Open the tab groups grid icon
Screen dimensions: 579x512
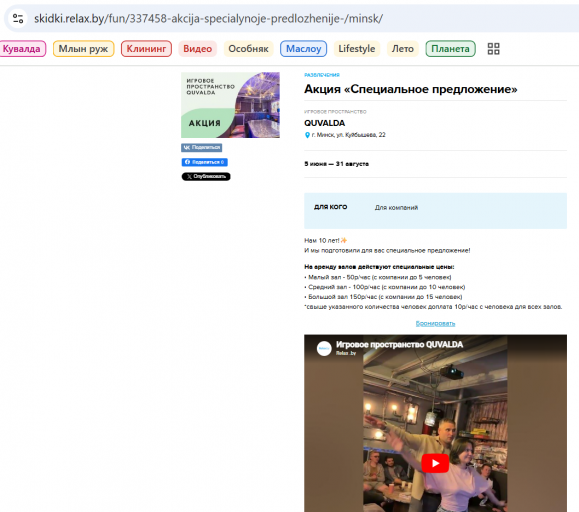(493, 49)
